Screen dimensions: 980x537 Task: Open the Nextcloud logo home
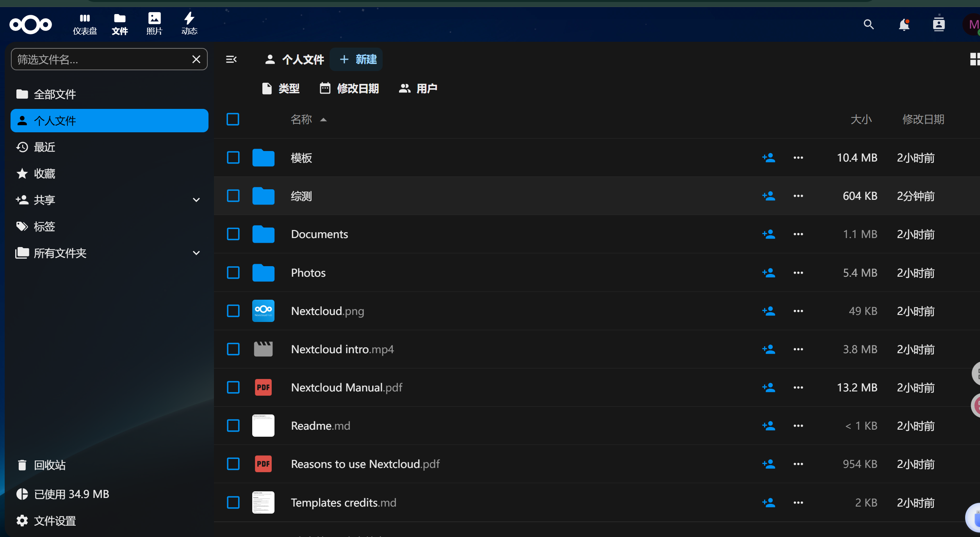point(30,25)
